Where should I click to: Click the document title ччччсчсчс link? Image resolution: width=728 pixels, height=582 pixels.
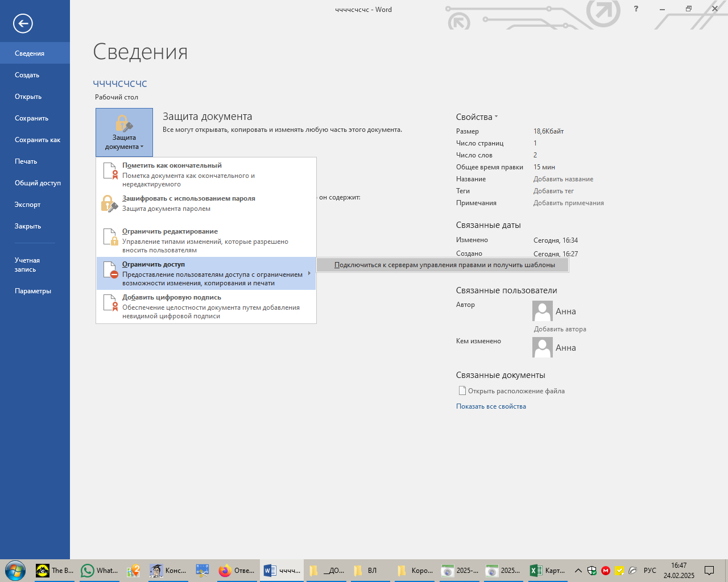click(120, 83)
